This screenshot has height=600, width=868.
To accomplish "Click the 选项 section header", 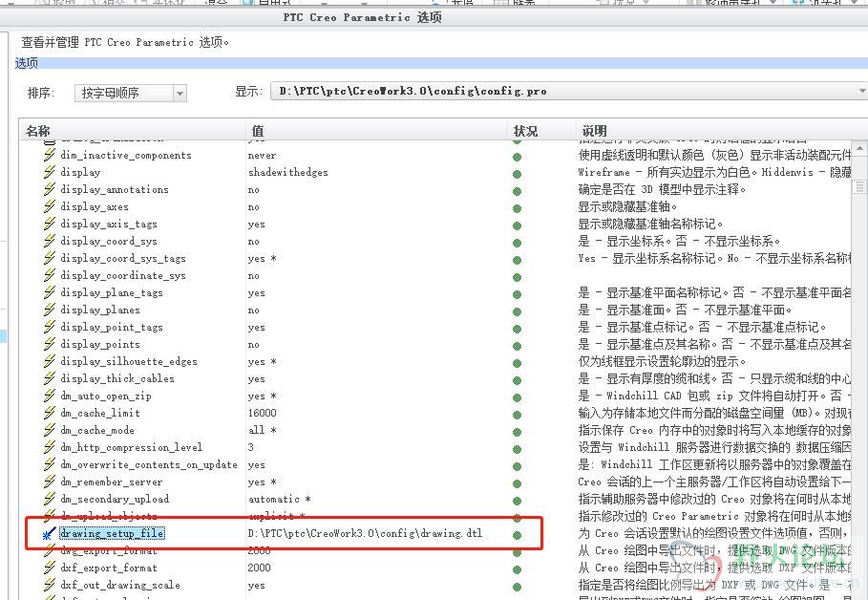I will (x=26, y=63).
